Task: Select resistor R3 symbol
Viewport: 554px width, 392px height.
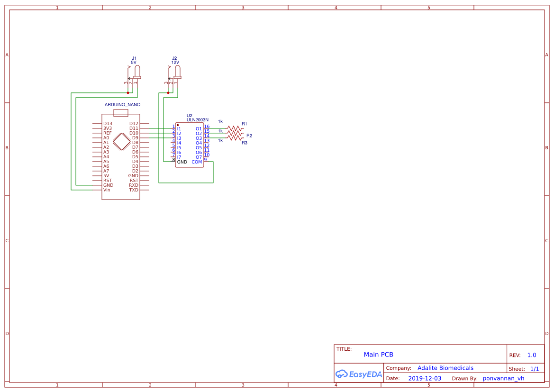Action: [x=235, y=138]
